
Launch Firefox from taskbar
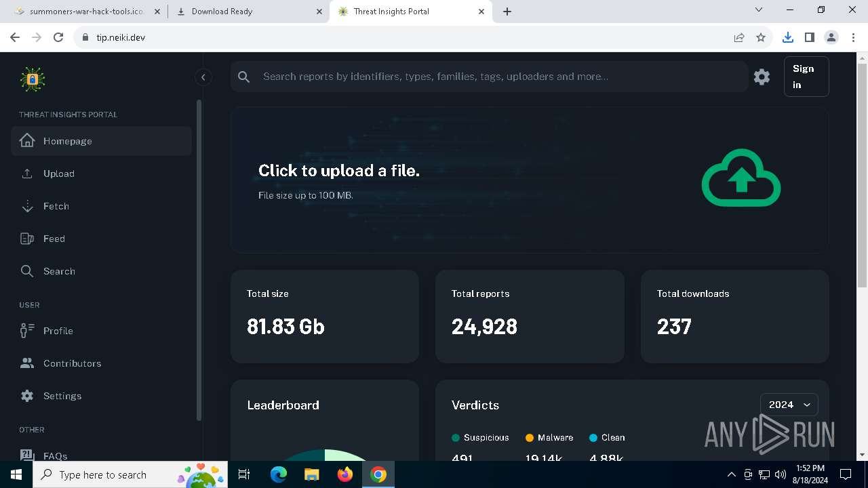345,474
